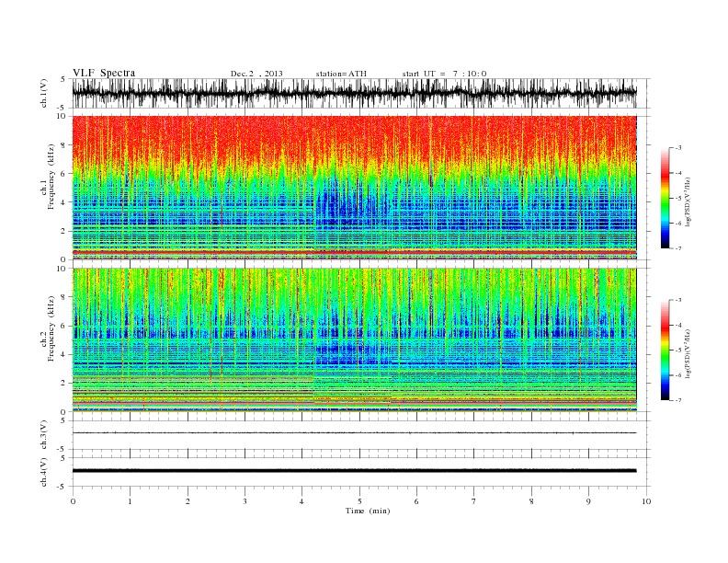Click inside the ch.2 frequency spectrogram

tap(354, 339)
